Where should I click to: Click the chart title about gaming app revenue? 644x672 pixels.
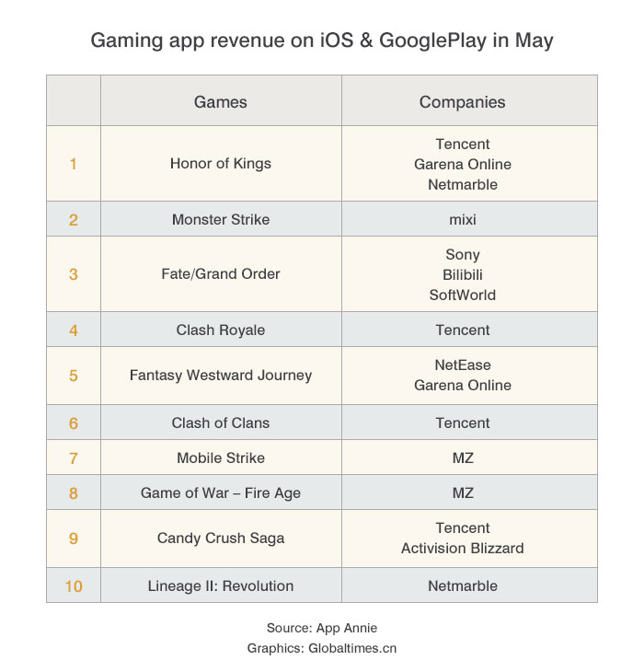coord(322,41)
